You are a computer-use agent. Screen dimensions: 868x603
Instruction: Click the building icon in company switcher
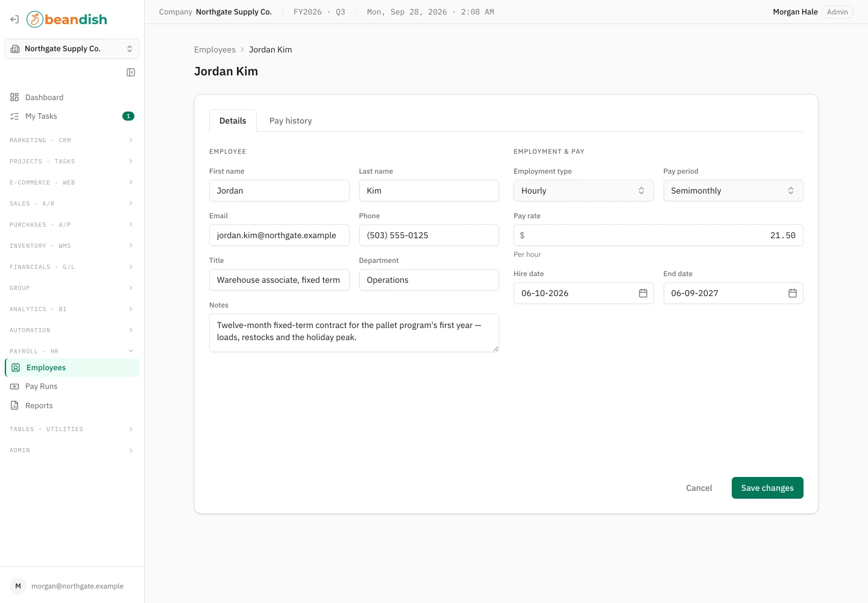click(15, 49)
